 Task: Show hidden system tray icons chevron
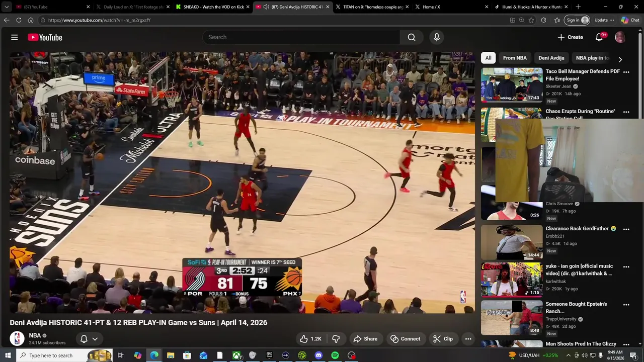coord(569,355)
